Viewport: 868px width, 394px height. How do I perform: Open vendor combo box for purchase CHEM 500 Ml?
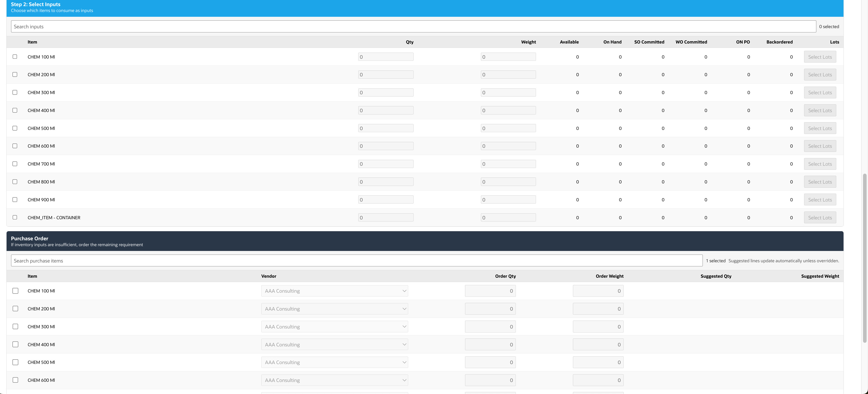[334, 362]
